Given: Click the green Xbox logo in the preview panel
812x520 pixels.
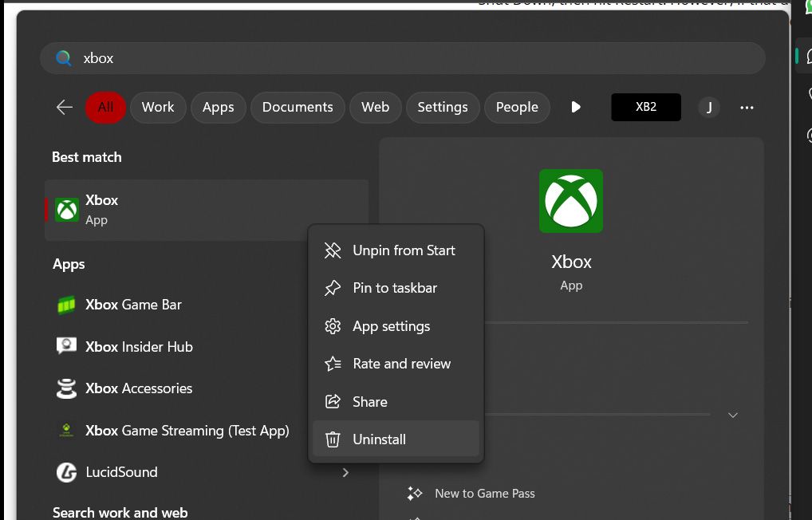Looking at the screenshot, I should click(571, 200).
